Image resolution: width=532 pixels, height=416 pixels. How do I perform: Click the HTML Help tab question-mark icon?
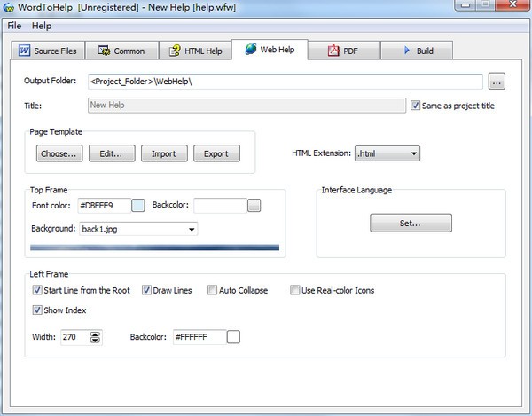point(175,51)
